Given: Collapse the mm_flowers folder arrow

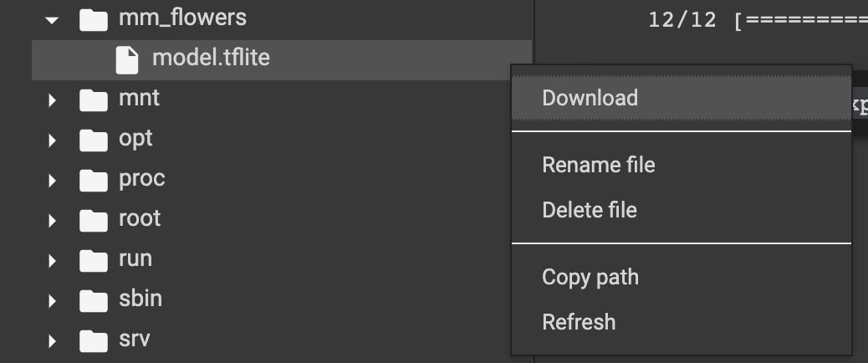Looking at the screenshot, I should (53, 18).
